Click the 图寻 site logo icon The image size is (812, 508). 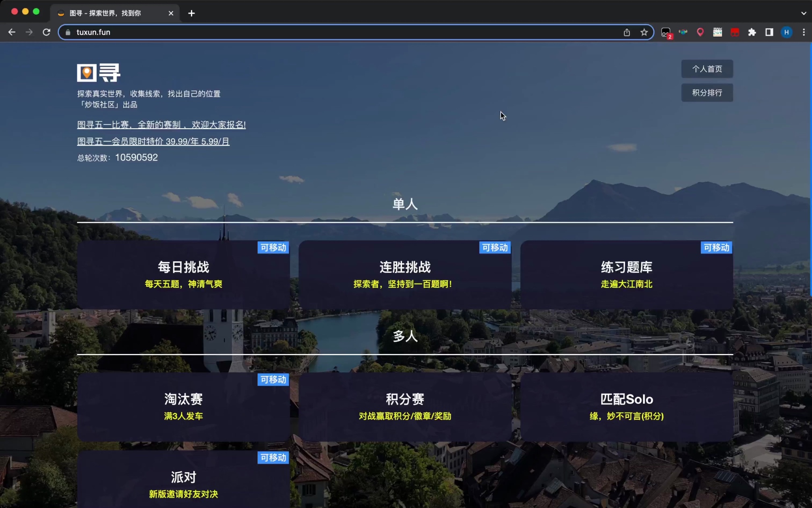click(87, 73)
